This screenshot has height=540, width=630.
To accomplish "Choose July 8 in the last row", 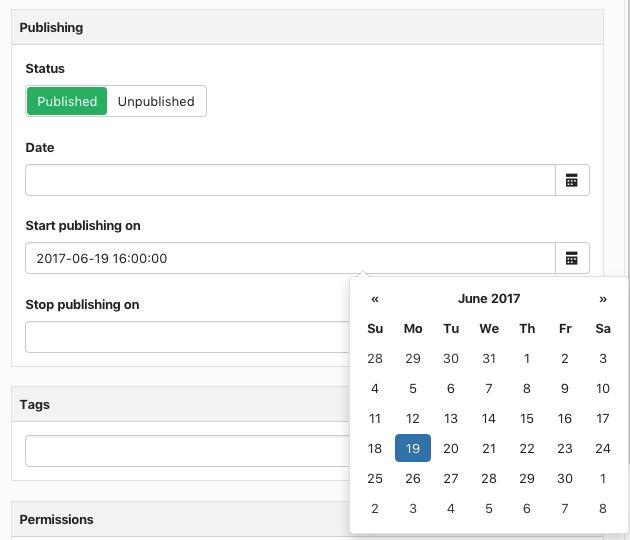I will tap(603, 508).
